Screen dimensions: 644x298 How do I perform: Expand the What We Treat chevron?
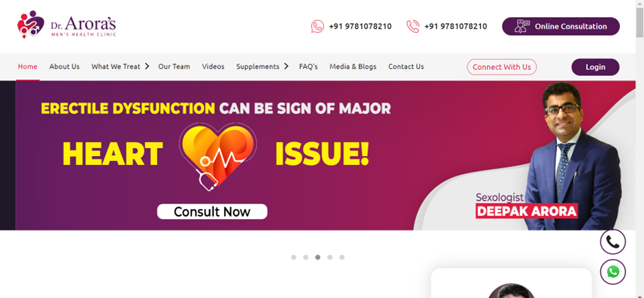(147, 66)
